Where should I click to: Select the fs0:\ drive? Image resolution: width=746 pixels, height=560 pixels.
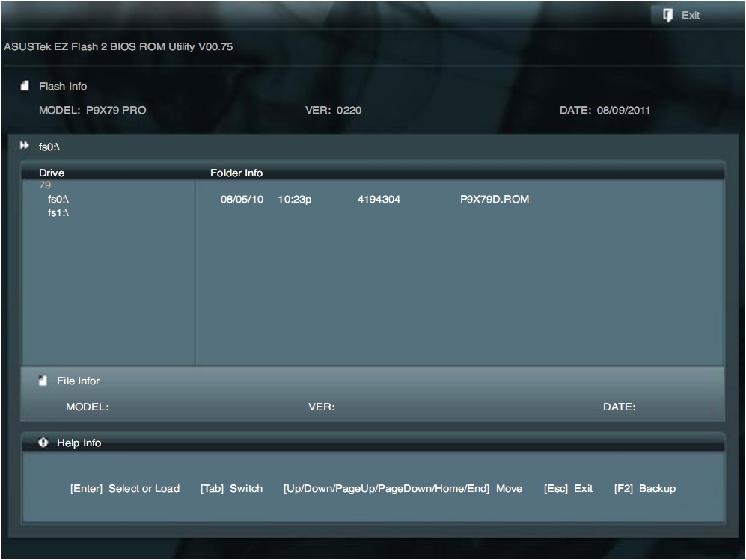[x=58, y=199]
